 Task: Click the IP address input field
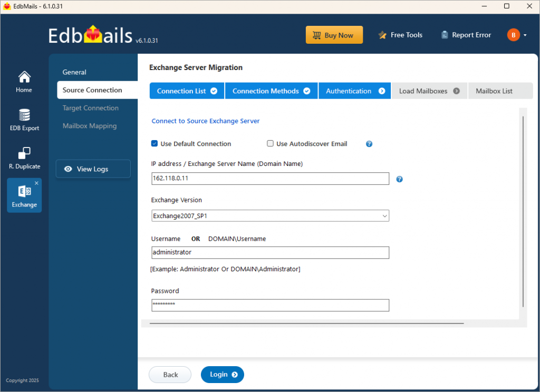pyautogui.click(x=271, y=179)
